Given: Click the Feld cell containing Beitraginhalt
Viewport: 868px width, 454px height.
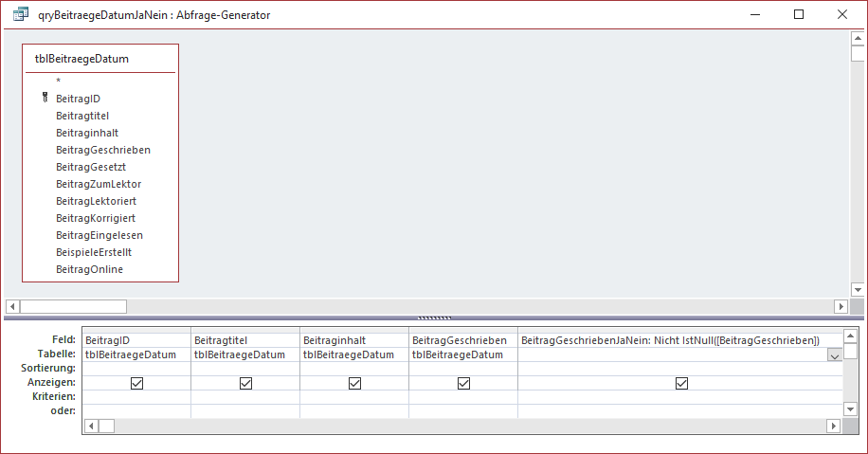Looking at the screenshot, I should point(353,340).
